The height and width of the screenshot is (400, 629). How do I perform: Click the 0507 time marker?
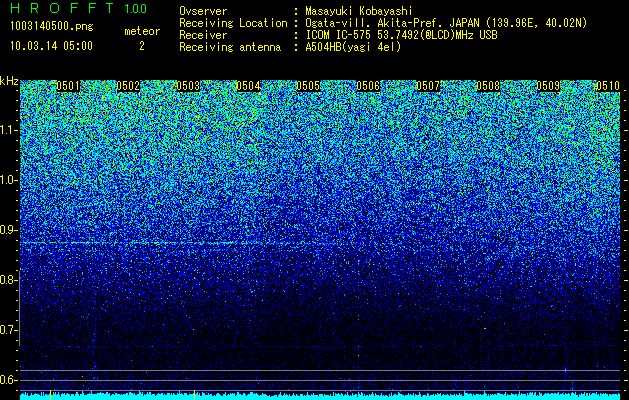point(428,86)
